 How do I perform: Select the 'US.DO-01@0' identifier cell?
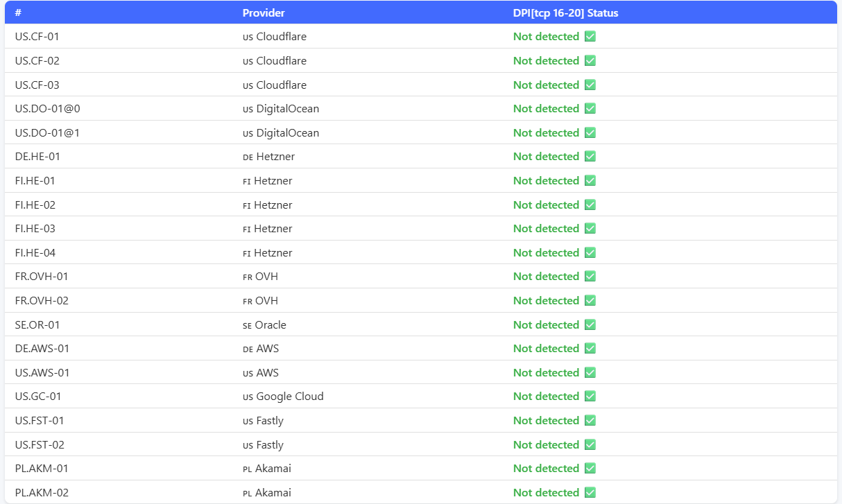[x=47, y=109]
